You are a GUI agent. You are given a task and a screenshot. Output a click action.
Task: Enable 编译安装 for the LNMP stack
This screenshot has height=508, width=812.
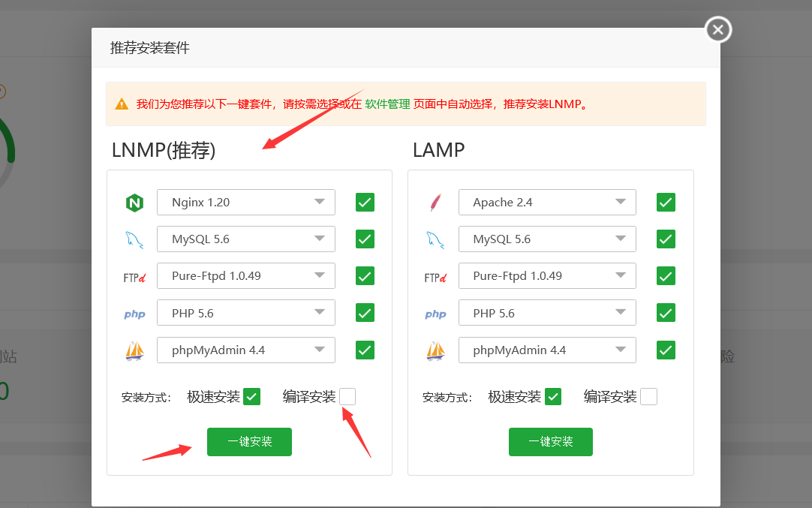tap(347, 396)
